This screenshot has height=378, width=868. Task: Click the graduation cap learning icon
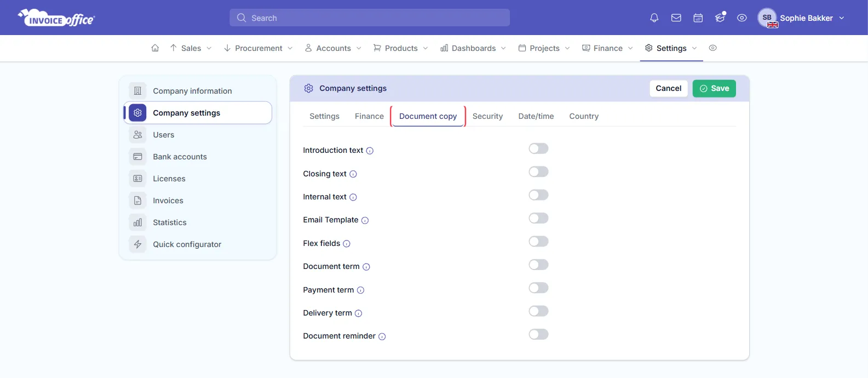click(720, 18)
